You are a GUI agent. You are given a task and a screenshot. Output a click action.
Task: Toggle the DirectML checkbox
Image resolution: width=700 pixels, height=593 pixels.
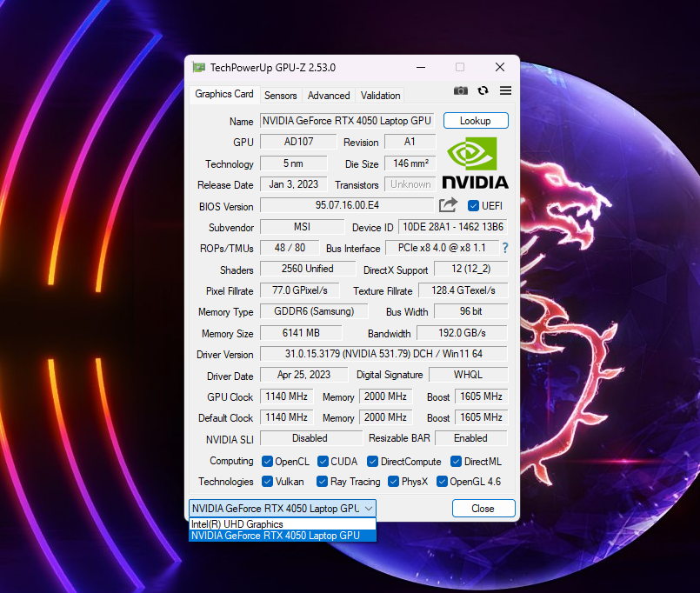[x=456, y=462]
